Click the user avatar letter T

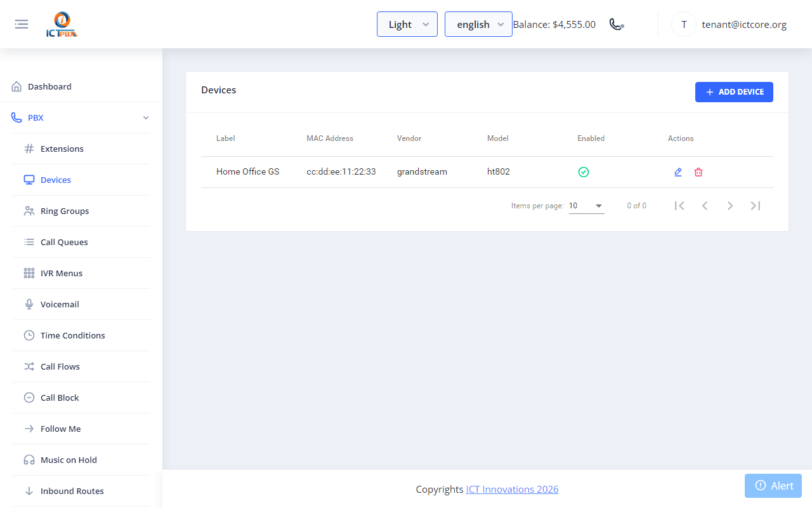[684, 25]
